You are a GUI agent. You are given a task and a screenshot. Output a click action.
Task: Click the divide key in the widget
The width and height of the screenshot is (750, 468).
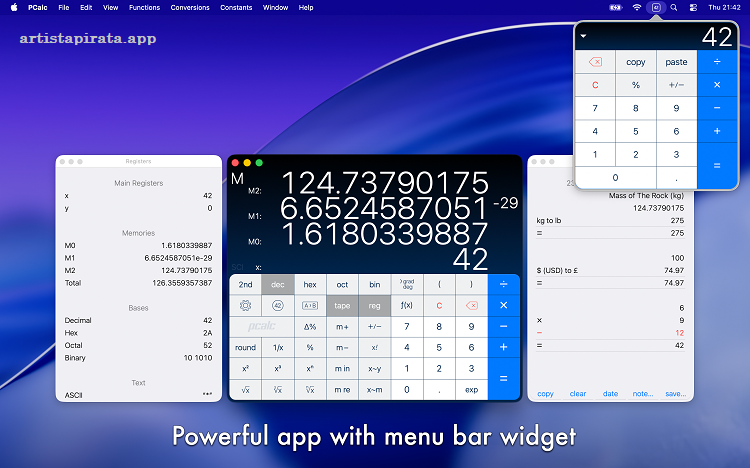717,62
